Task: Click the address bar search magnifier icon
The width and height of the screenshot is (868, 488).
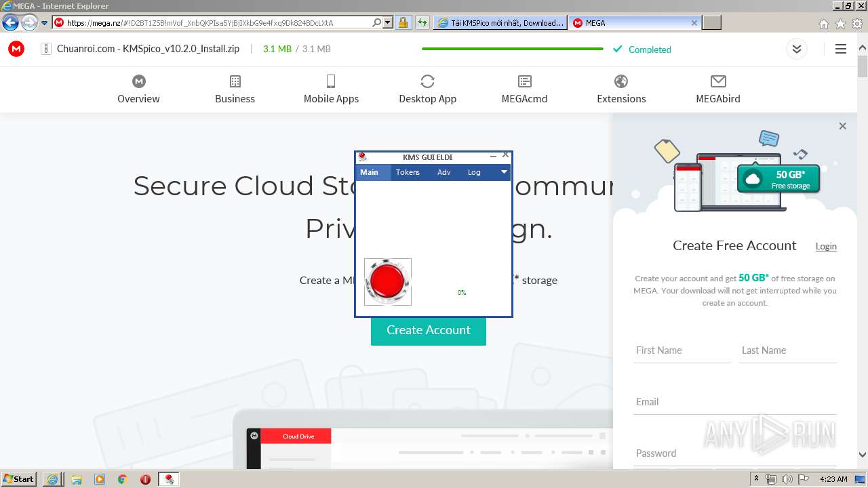Action: tap(377, 22)
